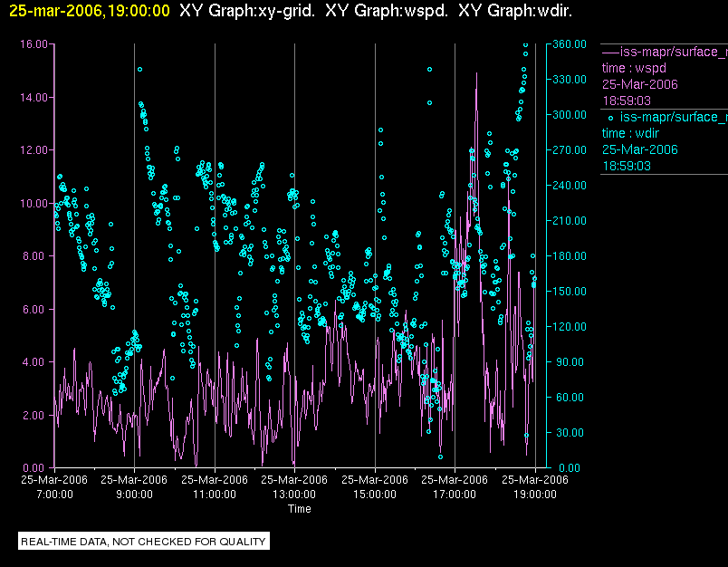Click the 11:00:00 time axis label

pyautogui.click(x=215, y=495)
